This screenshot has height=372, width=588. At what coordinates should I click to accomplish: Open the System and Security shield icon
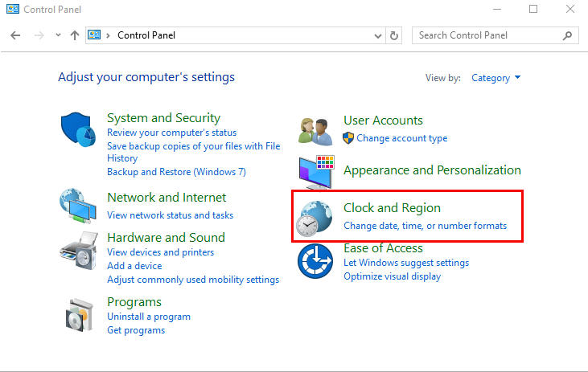[x=78, y=129]
